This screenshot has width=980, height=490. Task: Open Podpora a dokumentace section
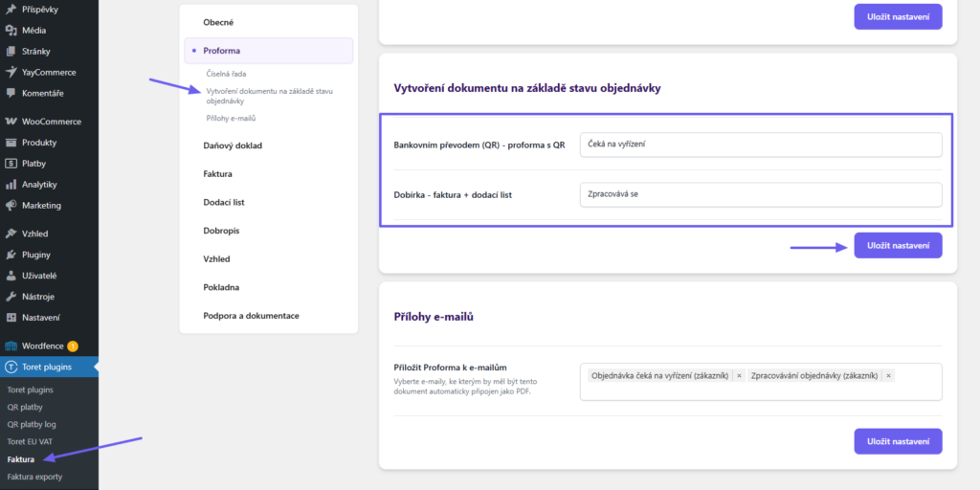[252, 316]
